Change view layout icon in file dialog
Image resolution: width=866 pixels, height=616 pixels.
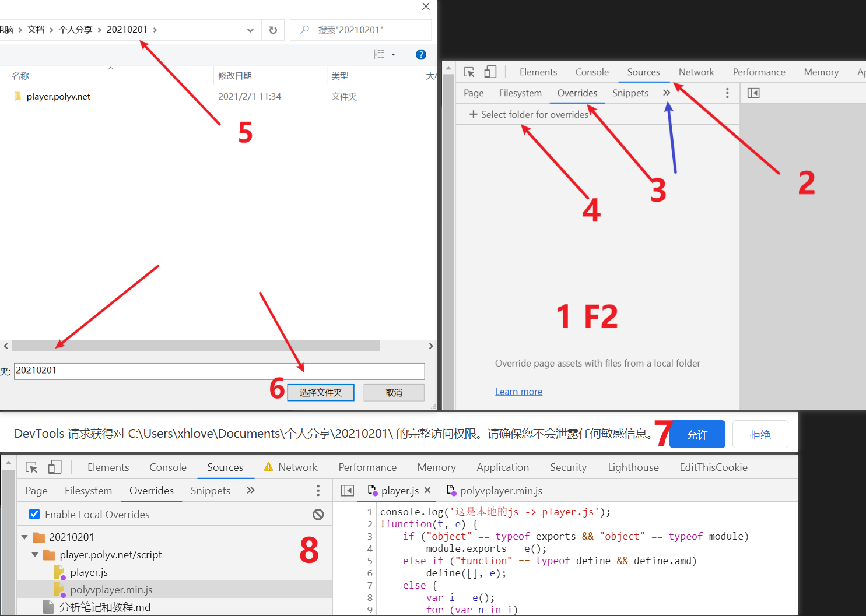click(x=379, y=54)
